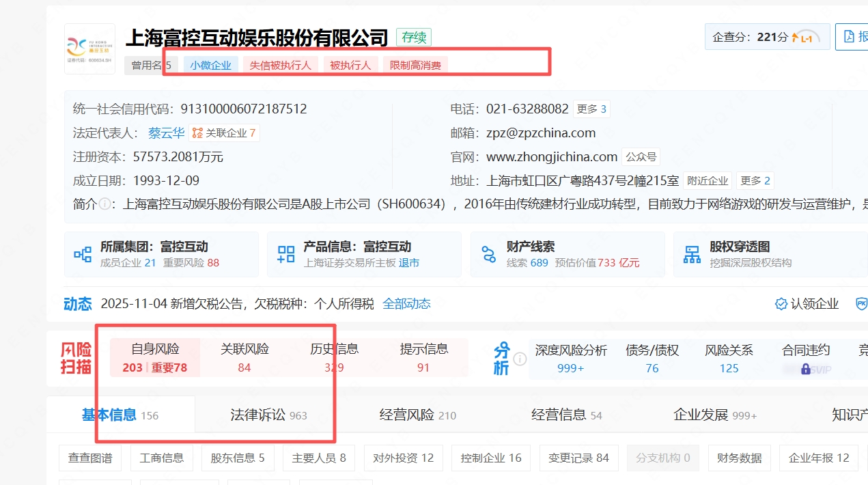Click the 控制企业 16 sub-tab

pos(491,458)
